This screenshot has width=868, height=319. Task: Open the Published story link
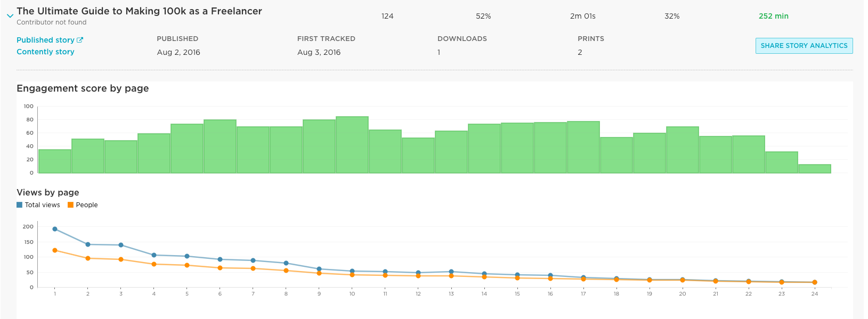point(45,40)
